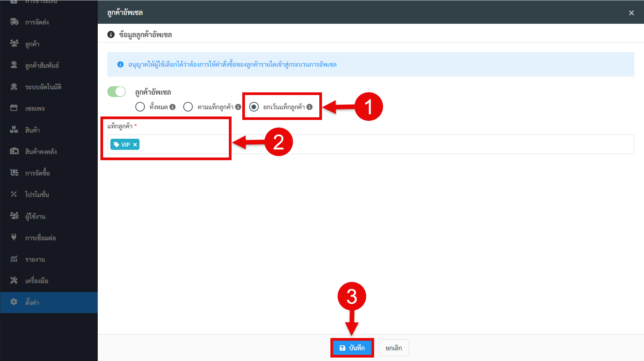644x361 pixels.
Task: Open ตั้งค่า in the sidebar
Action: coord(32,302)
